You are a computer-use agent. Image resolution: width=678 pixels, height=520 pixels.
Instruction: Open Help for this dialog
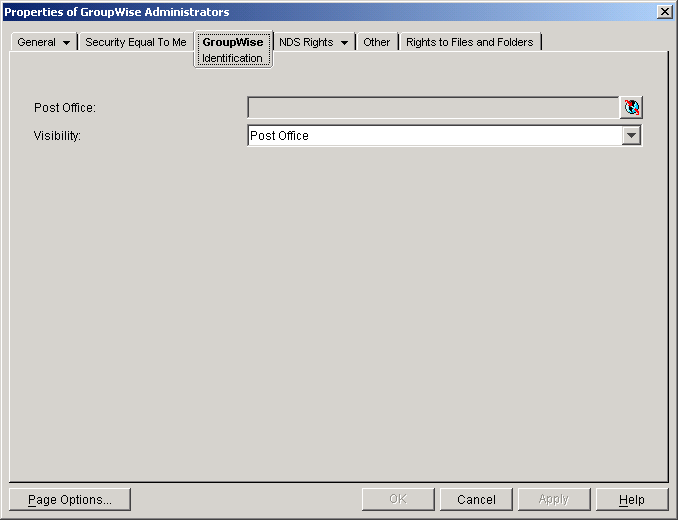[x=631, y=499]
